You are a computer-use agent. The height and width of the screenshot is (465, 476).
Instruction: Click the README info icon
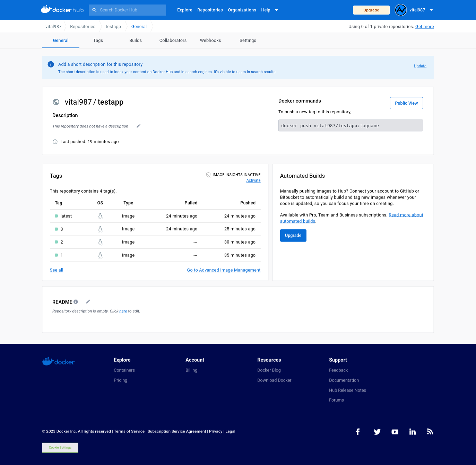76,302
